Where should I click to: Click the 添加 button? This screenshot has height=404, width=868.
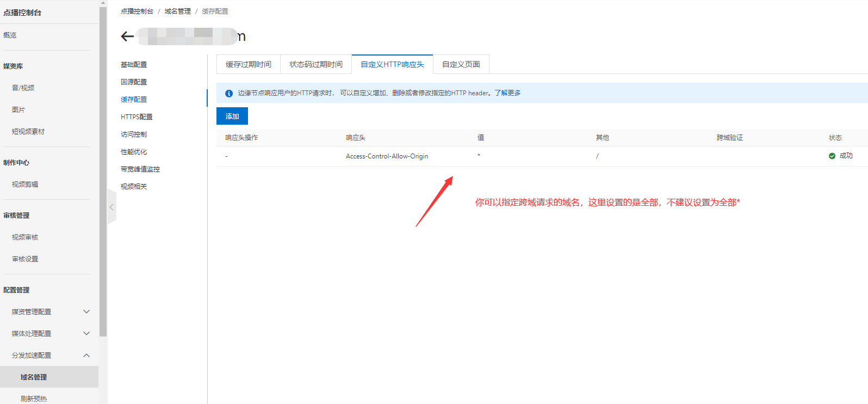click(232, 116)
